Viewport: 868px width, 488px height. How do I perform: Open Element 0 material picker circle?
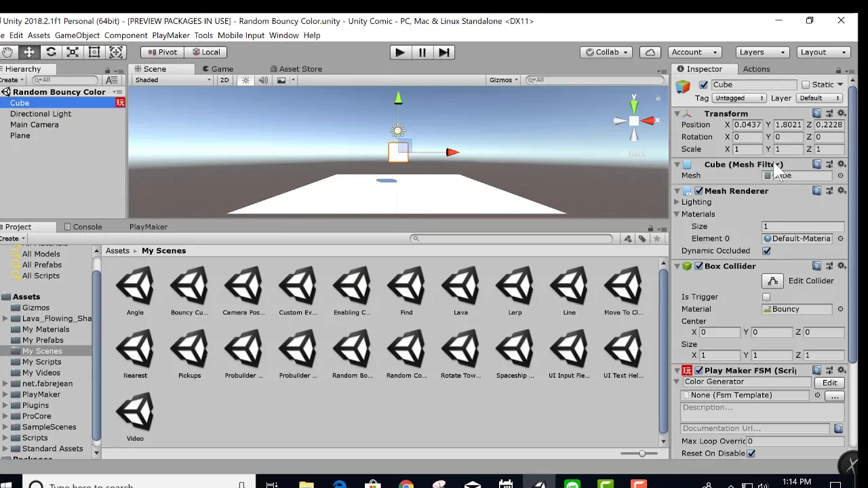840,239
